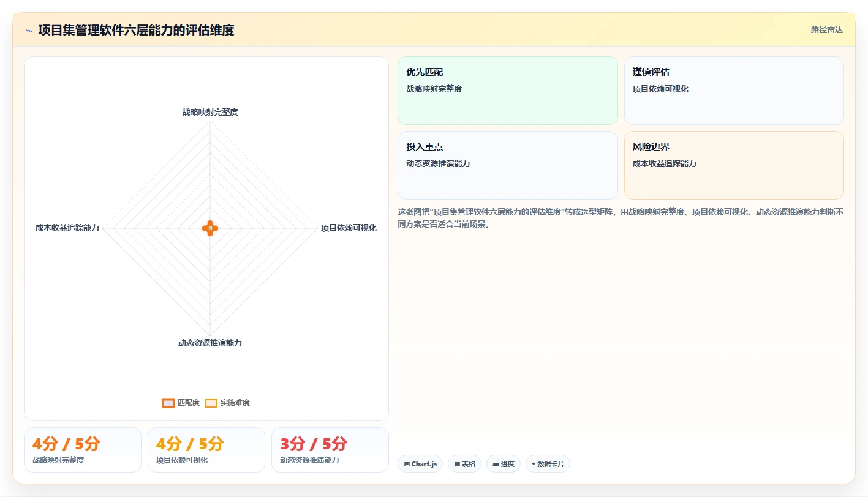Click the title 项目集管理软件六层能力的评估维度

click(x=136, y=30)
